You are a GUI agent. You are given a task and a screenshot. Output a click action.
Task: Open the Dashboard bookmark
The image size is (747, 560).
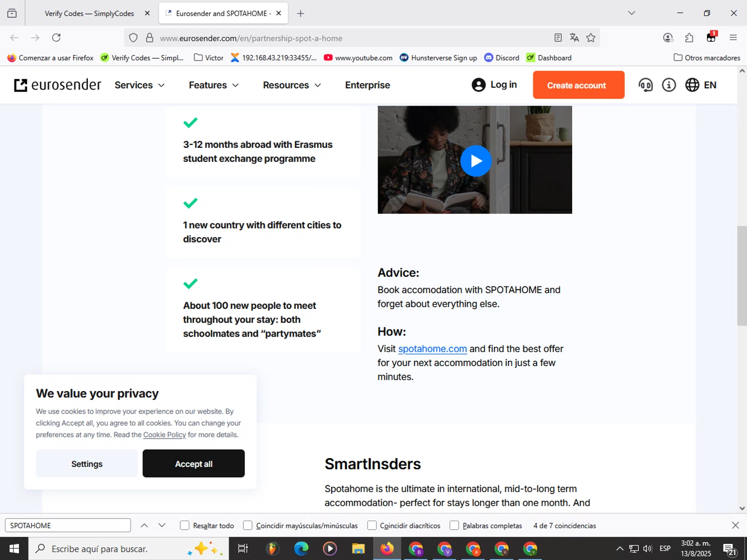coord(549,58)
